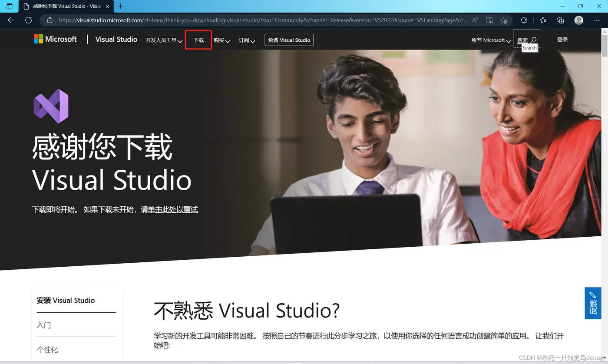Open a new browser tab

coord(121,6)
